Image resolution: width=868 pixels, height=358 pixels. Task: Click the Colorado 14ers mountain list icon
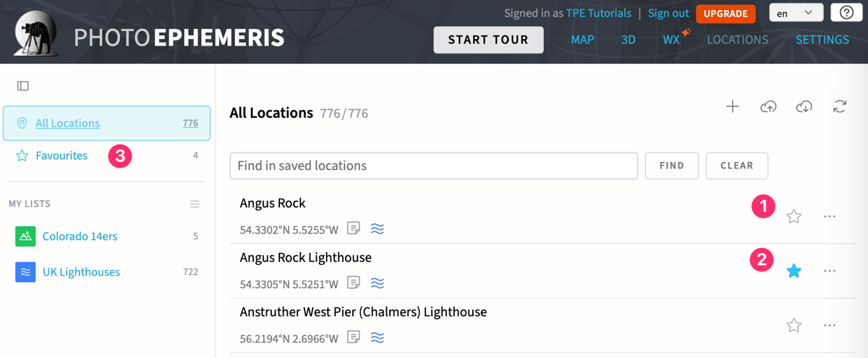25,236
